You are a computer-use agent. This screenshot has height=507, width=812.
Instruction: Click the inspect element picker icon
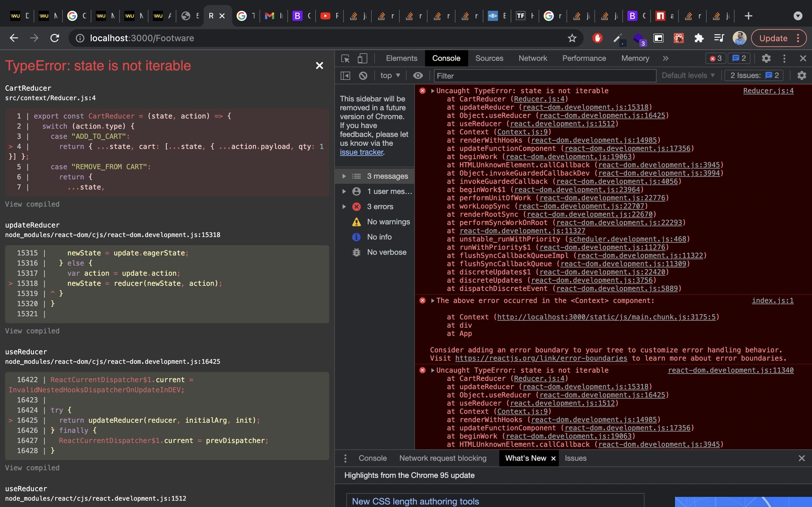point(345,59)
